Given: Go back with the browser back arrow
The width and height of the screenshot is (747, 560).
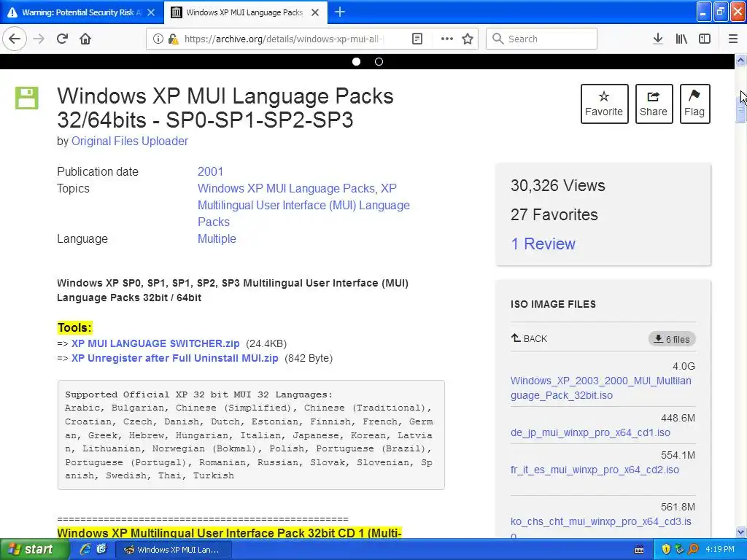Looking at the screenshot, I should tap(15, 39).
